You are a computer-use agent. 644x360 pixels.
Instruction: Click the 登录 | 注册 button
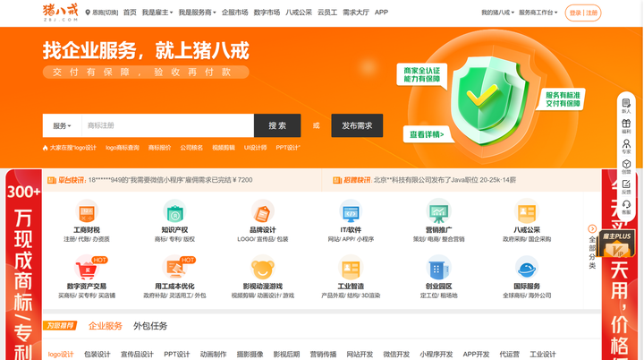(x=583, y=13)
